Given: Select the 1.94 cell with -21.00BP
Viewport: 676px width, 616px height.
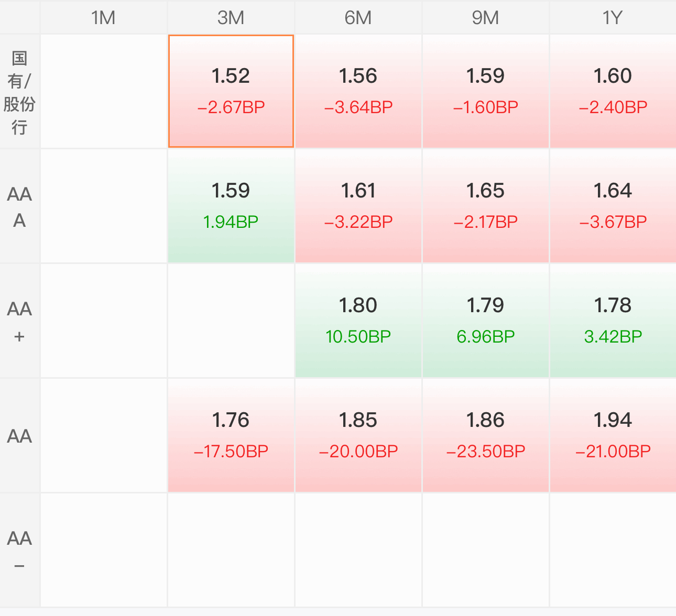Looking at the screenshot, I should pos(613,435).
